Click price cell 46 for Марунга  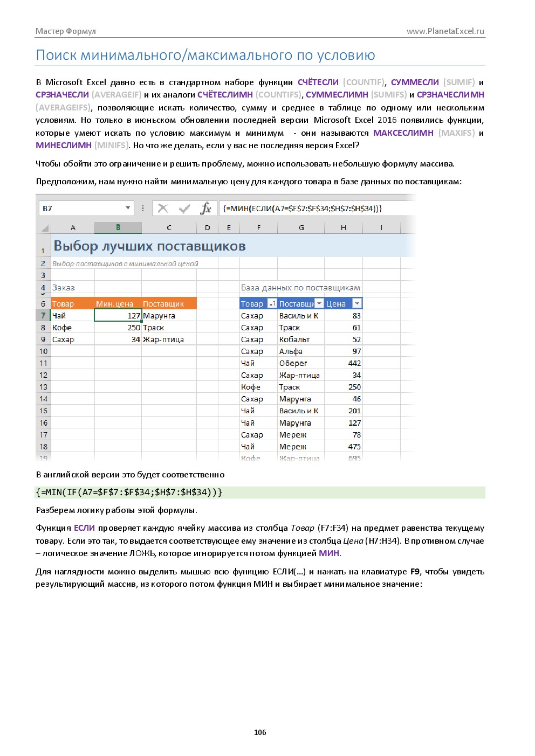click(344, 399)
